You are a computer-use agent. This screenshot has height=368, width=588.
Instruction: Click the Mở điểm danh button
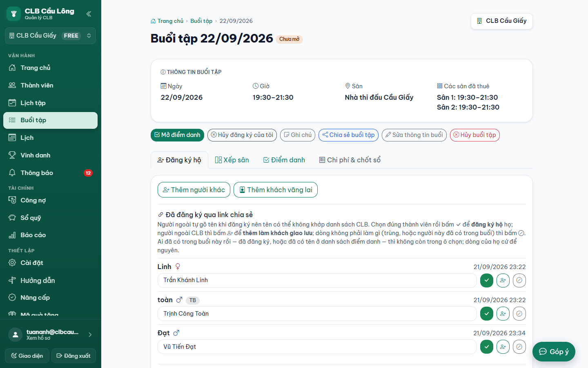177,135
